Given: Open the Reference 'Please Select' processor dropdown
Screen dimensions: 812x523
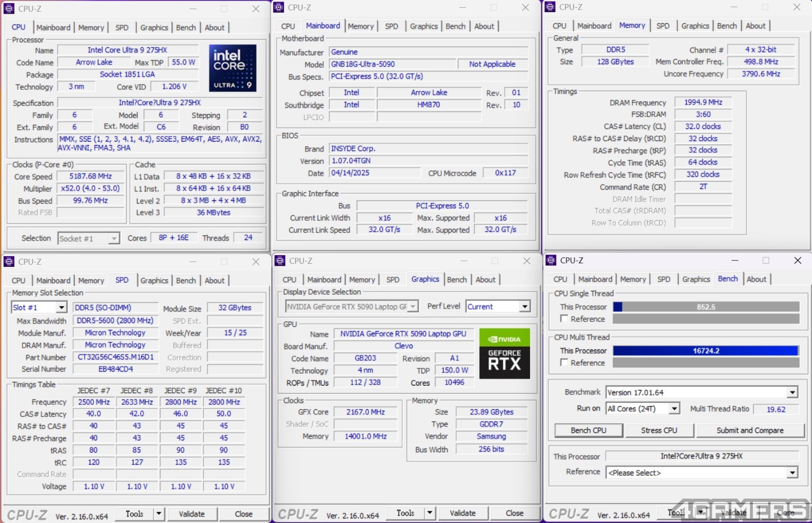Looking at the screenshot, I should click(x=792, y=473).
